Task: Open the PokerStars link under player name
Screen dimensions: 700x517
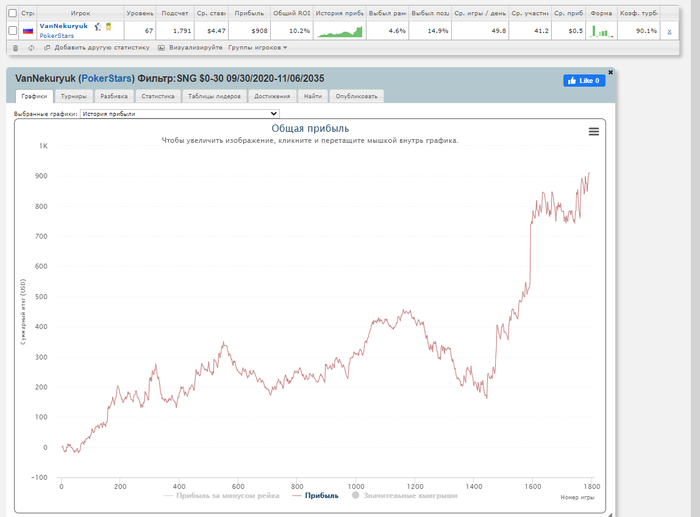Action: click(x=57, y=36)
